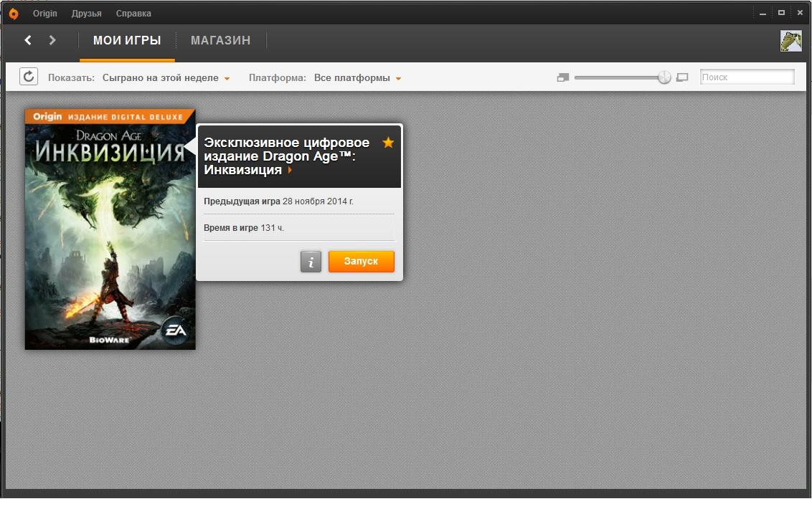
Task: Click the tile size slider handle
Action: (x=664, y=77)
